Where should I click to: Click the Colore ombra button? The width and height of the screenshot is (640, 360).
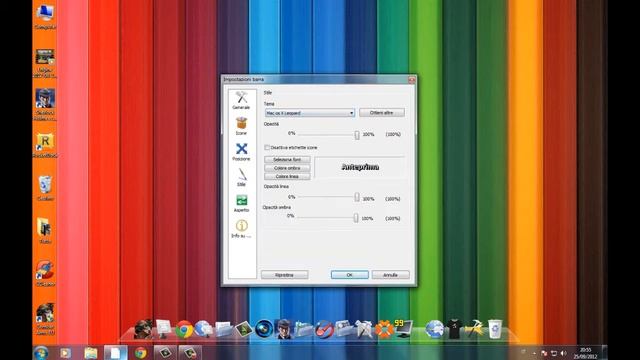tap(287, 168)
